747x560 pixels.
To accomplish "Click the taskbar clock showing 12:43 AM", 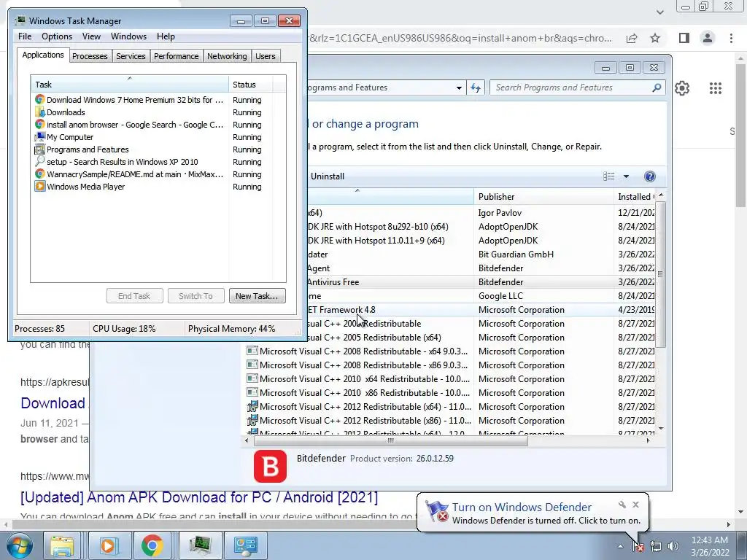I will [709, 546].
